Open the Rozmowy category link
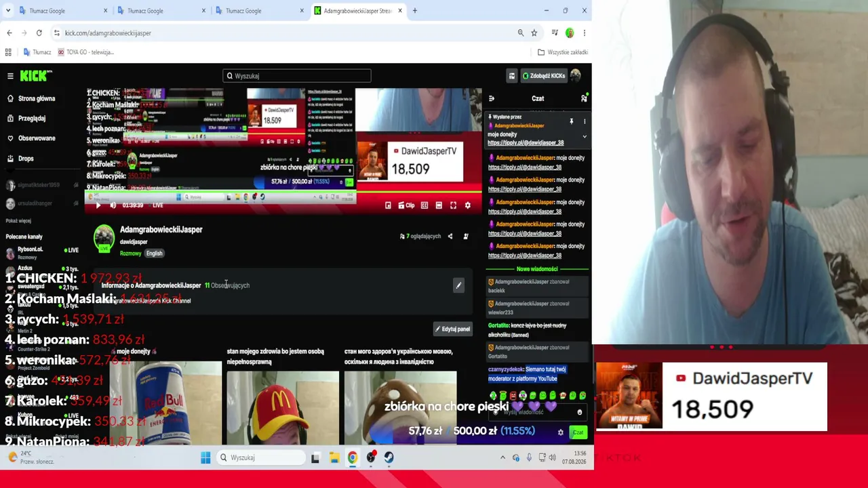Image resolution: width=868 pixels, height=488 pixels. coord(131,253)
